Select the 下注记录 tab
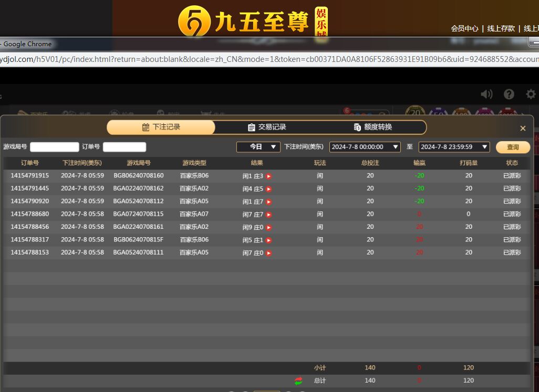 tap(161, 128)
